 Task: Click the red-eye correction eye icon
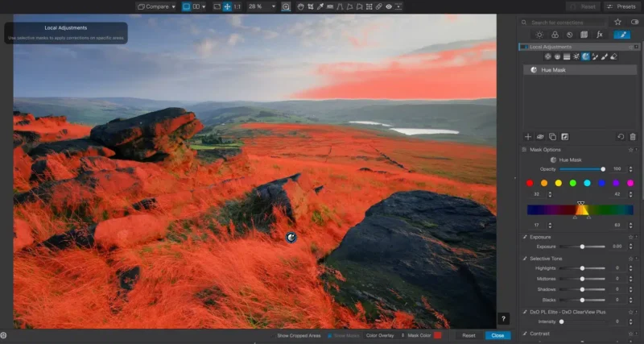[x=389, y=6]
